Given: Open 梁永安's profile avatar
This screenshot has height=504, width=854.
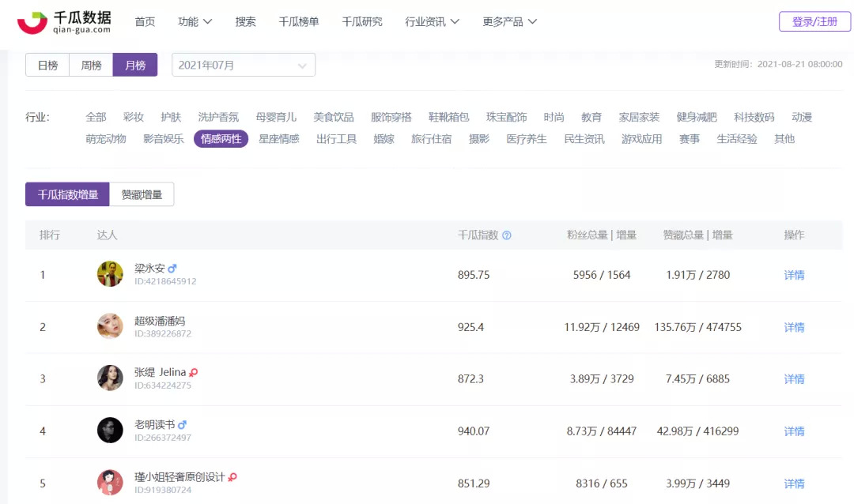Looking at the screenshot, I should pos(110,274).
